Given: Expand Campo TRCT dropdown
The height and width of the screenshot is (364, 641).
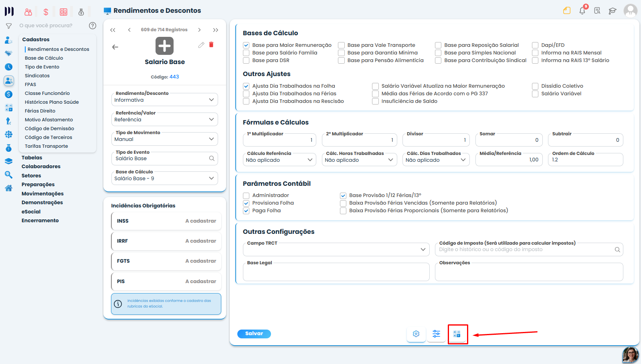Looking at the screenshot, I should pyautogui.click(x=336, y=249).
